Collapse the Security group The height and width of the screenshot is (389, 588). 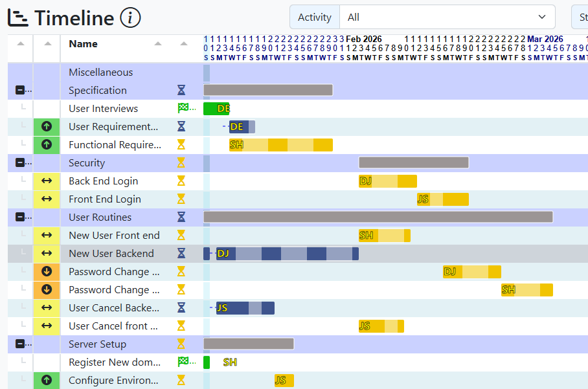tap(19, 163)
